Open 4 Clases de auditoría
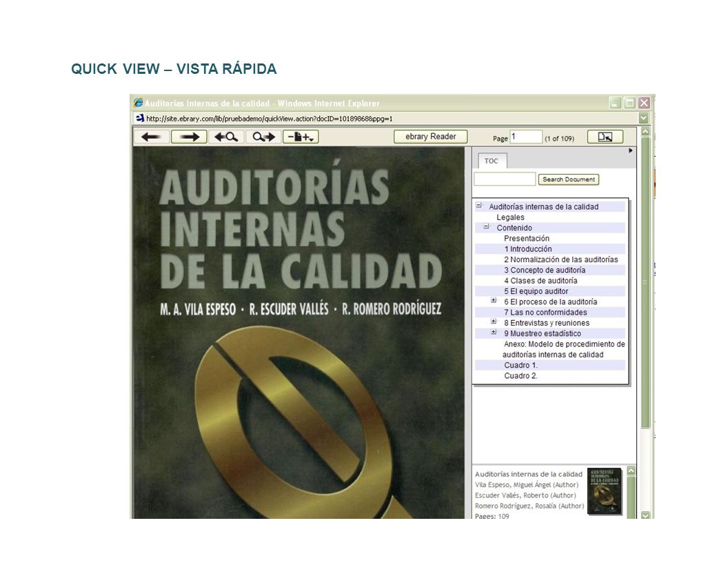The width and height of the screenshot is (728, 563). [540, 281]
